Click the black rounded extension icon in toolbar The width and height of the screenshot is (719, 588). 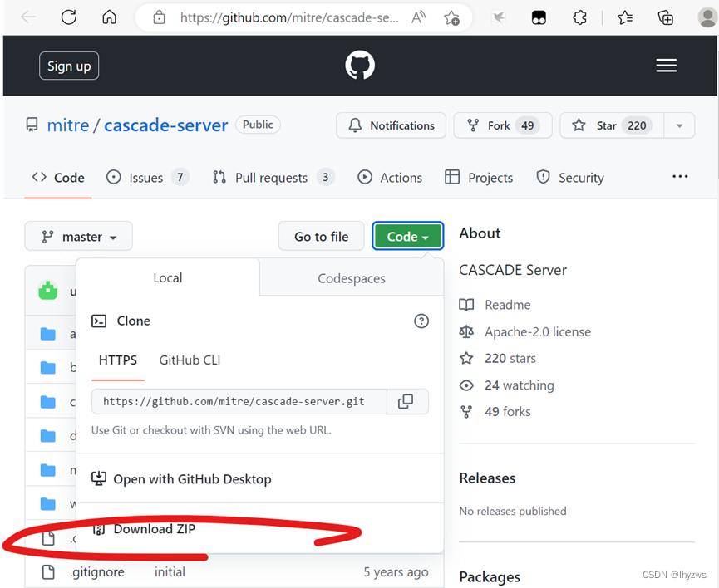[x=539, y=18]
